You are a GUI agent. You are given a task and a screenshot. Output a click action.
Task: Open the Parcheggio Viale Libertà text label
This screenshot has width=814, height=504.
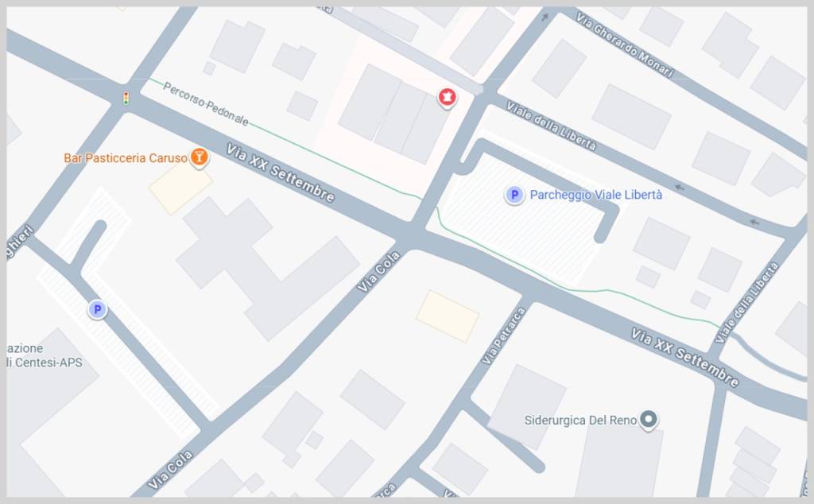(x=595, y=196)
